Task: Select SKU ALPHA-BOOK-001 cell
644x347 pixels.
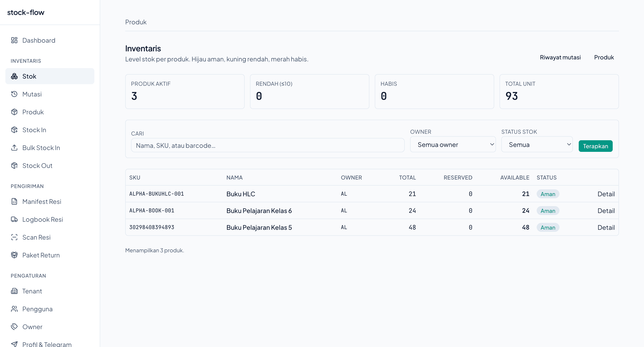Action: pyautogui.click(x=152, y=210)
